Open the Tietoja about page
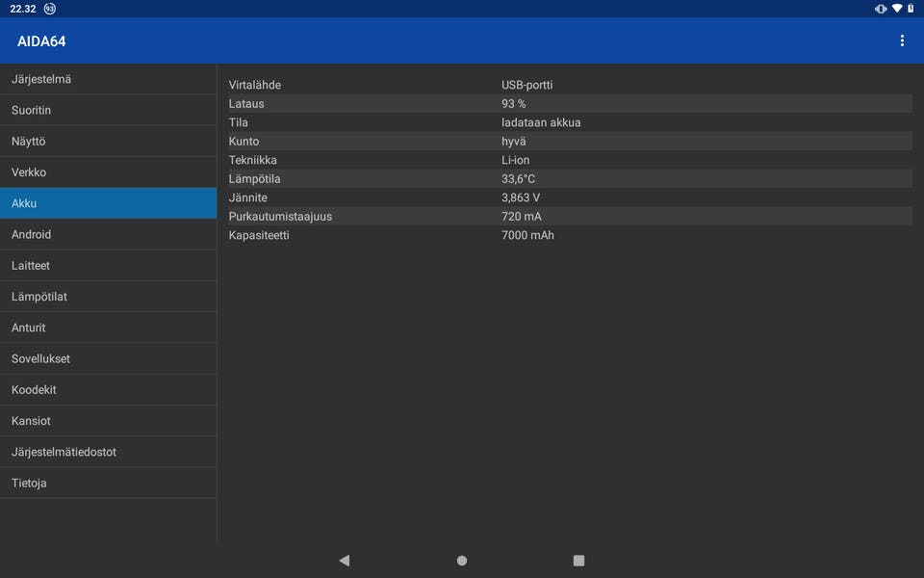 (x=109, y=483)
